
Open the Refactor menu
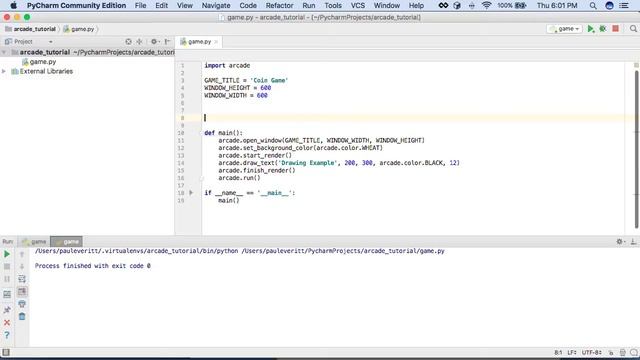click(x=279, y=6)
